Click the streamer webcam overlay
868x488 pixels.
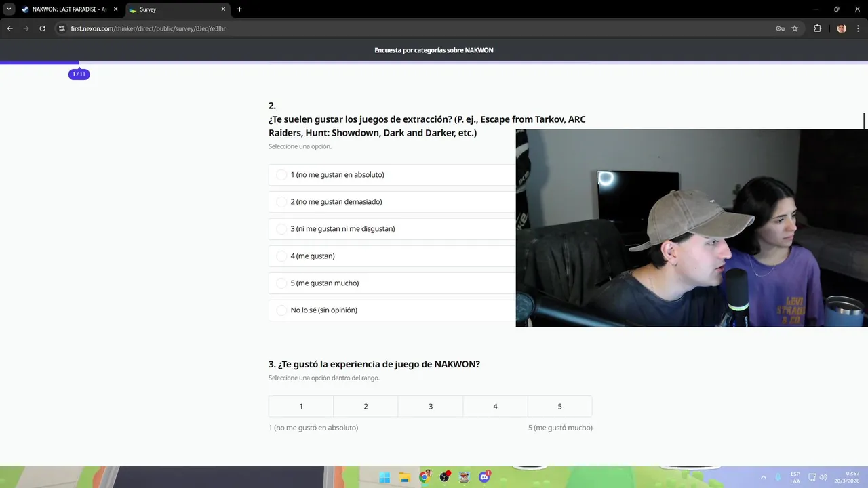point(692,228)
